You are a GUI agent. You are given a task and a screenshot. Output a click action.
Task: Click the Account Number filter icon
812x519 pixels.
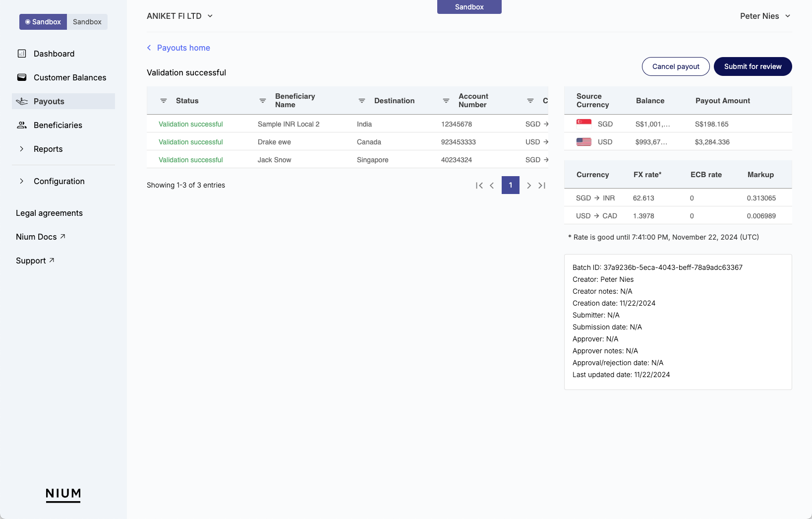[x=446, y=101]
